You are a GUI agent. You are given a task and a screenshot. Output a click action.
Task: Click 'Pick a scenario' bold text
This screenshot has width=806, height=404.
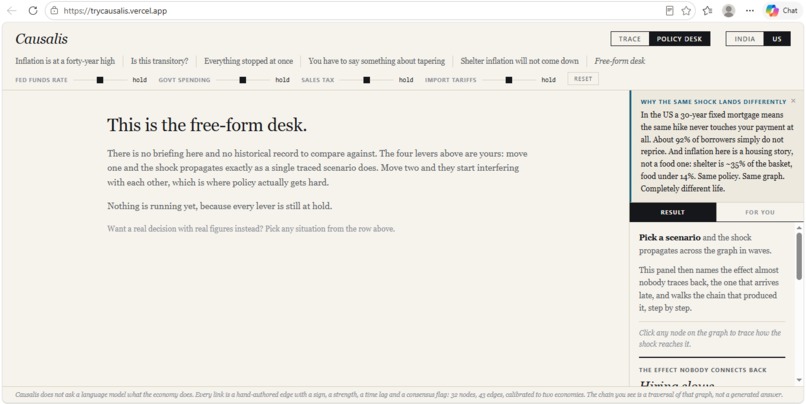pyautogui.click(x=670, y=237)
